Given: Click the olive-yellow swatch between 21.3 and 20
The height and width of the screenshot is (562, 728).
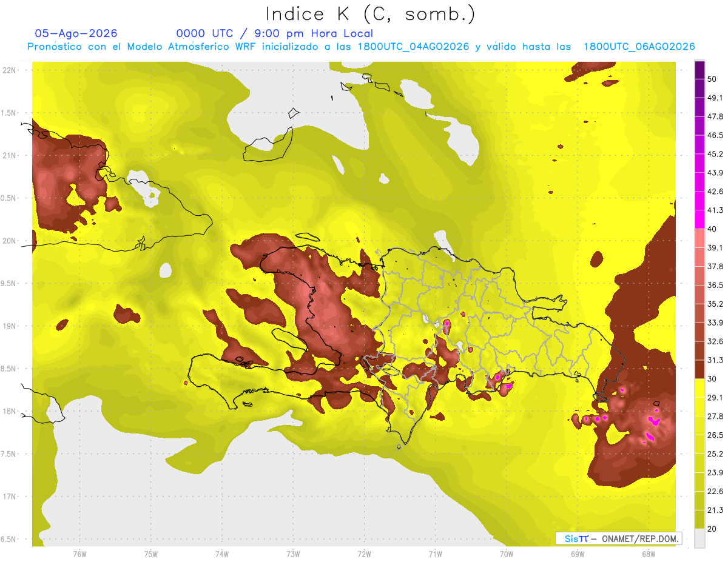Looking at the screenshot, I should click(699, 519).
